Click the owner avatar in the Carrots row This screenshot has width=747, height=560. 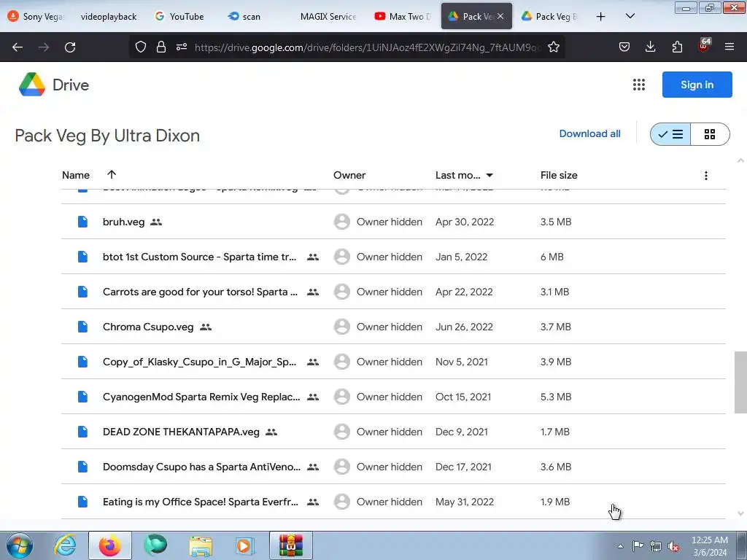click(x=341, y=292)
